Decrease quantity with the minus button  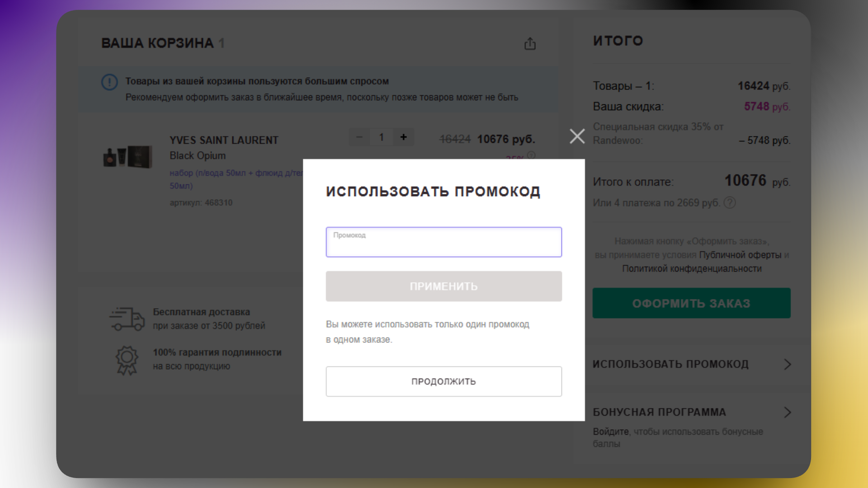(359, 137)
